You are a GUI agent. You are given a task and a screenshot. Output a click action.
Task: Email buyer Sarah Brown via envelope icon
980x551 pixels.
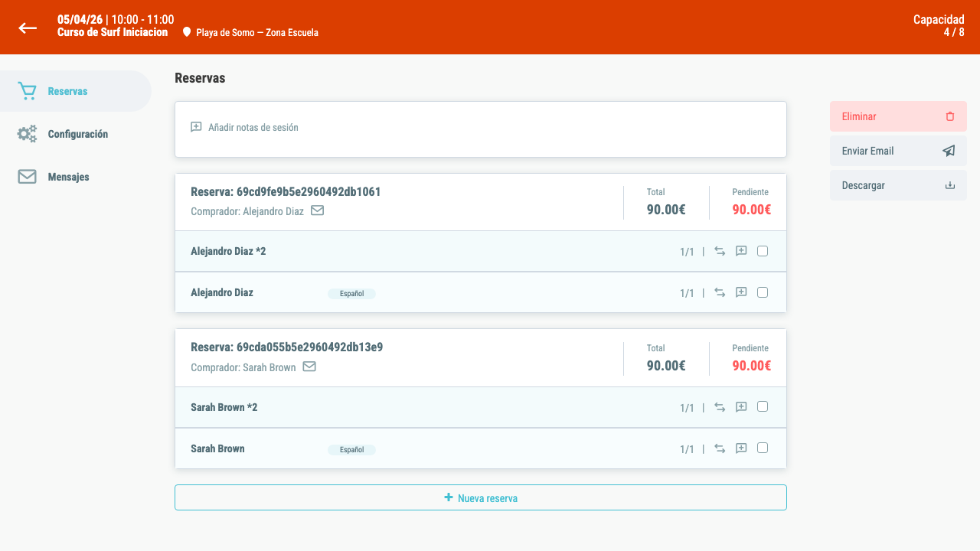309,367
